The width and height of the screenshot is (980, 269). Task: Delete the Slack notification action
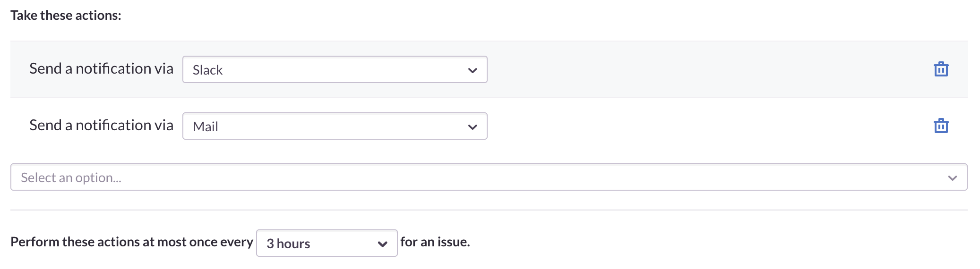click(x=941, y=69)
